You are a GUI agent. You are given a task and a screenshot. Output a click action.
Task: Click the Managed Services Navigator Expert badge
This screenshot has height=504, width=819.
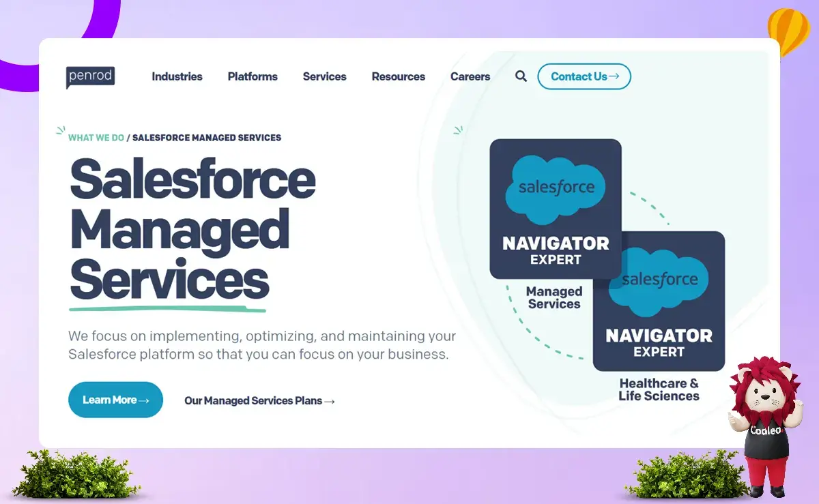556,209
